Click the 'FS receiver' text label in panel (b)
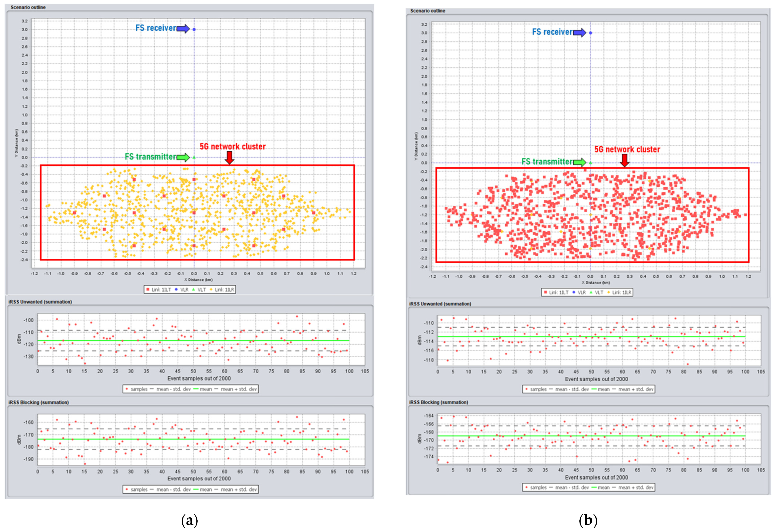The image size is (775, 532). click(552, 32)
